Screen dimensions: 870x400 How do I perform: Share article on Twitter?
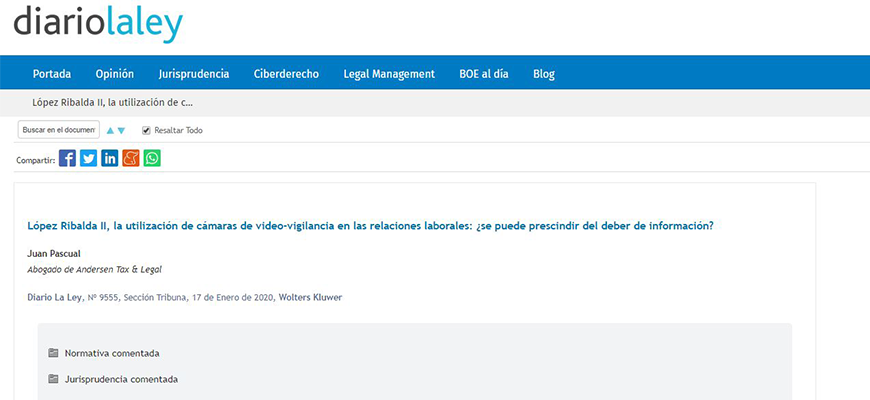point(88,158)
